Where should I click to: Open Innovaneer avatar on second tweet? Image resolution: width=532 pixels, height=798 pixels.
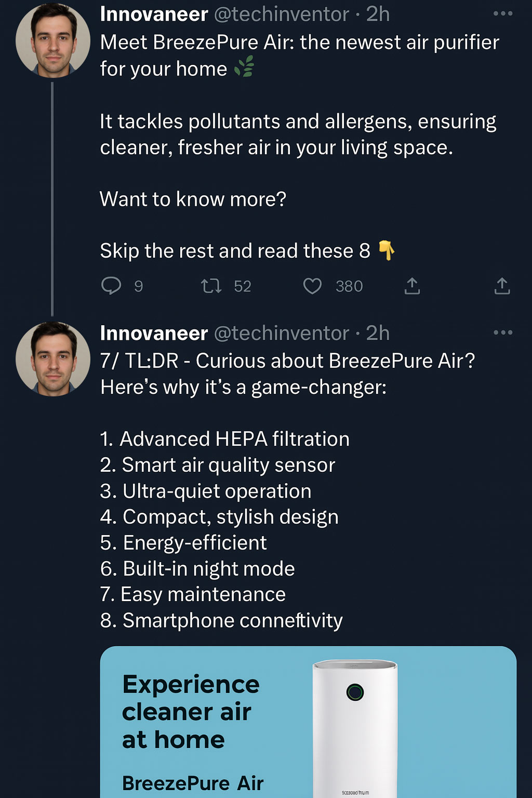coord(52,359)
